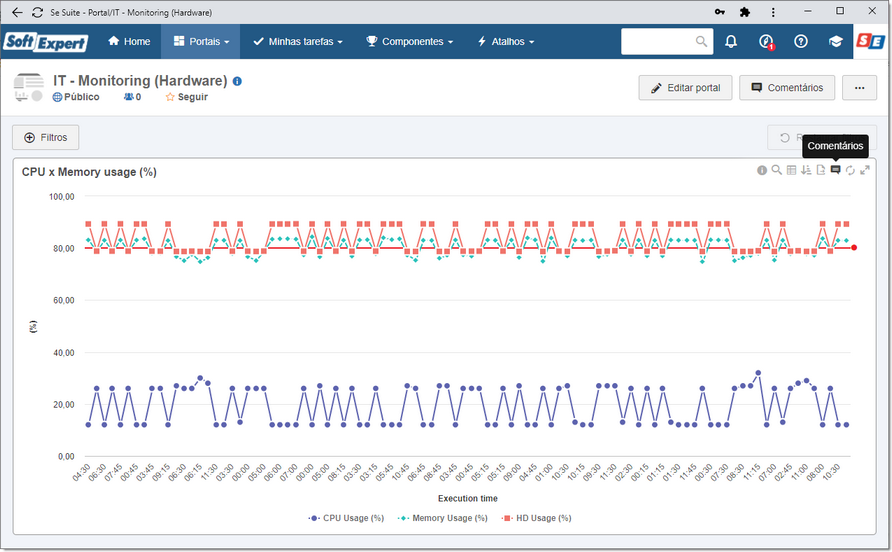892x552 pixels.
Task: Open the chart info icon in the widget toolbar
Action: [x=762, y=170]
